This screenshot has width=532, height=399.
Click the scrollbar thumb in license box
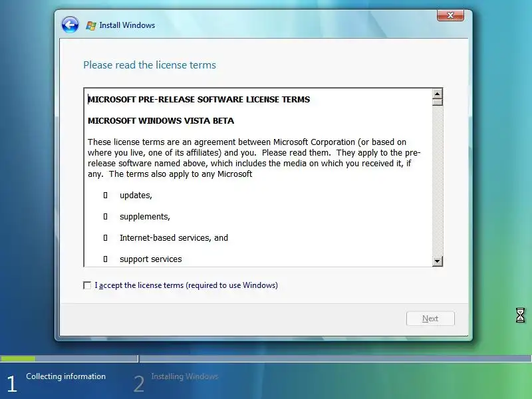click(x=438, y=102)
